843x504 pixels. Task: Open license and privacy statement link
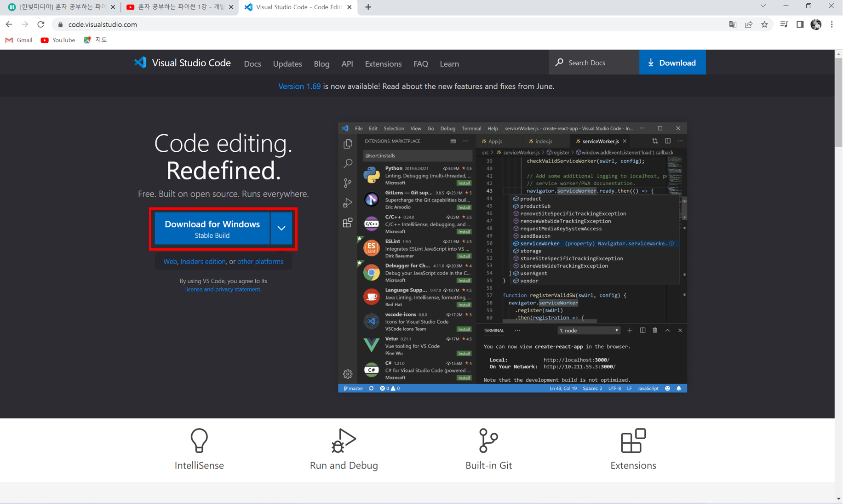click(223, 289)
